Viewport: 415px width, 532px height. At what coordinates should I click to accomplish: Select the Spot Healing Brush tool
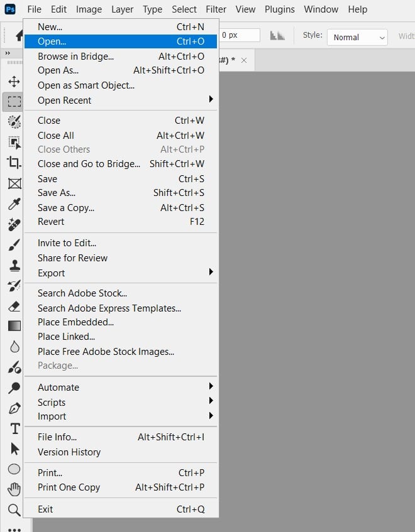(x=14, y=224)
